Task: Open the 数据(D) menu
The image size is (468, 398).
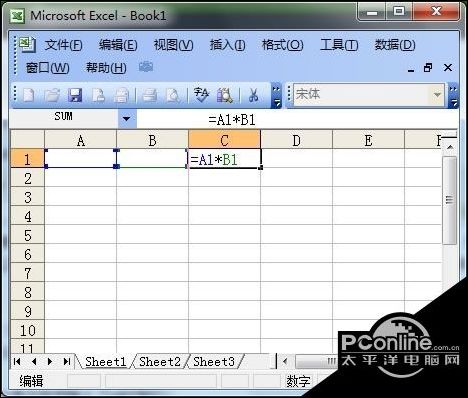Action: 395,45
